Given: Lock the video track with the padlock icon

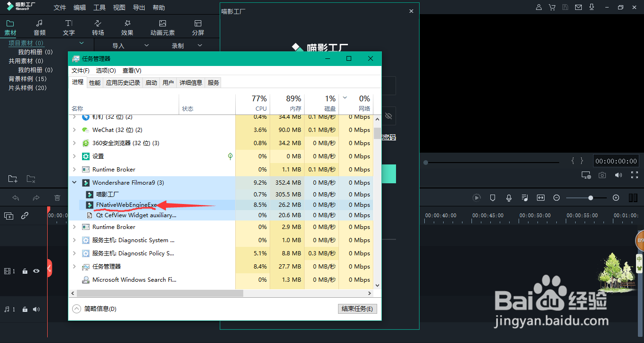Looking at the screenshot, I should tap(25, 271).
